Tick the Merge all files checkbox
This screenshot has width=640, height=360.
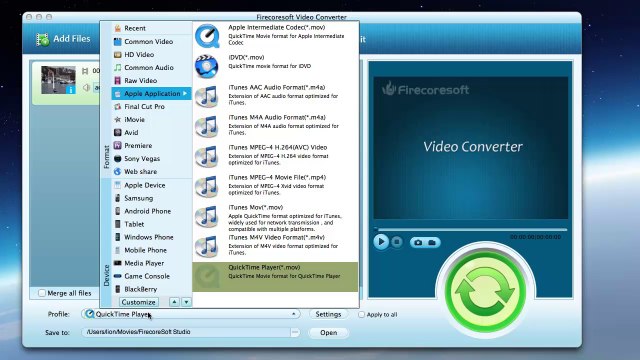pyautogui.click(x=42, y=293)
